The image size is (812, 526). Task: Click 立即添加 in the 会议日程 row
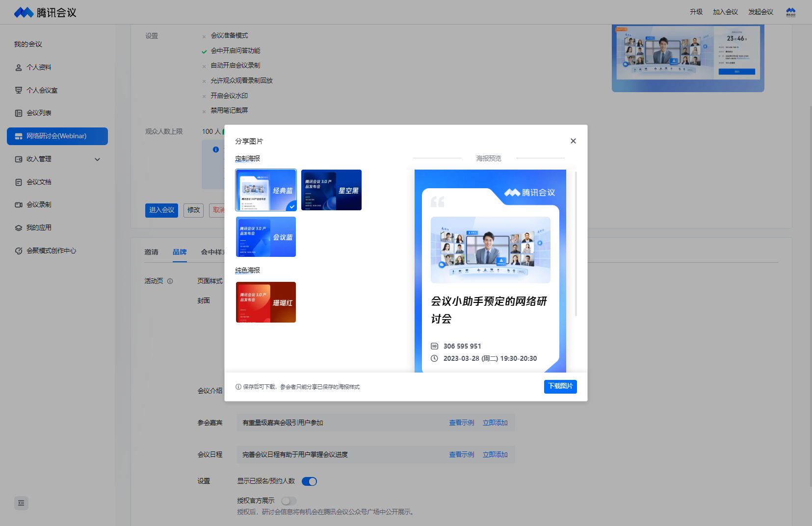(495, 454)
